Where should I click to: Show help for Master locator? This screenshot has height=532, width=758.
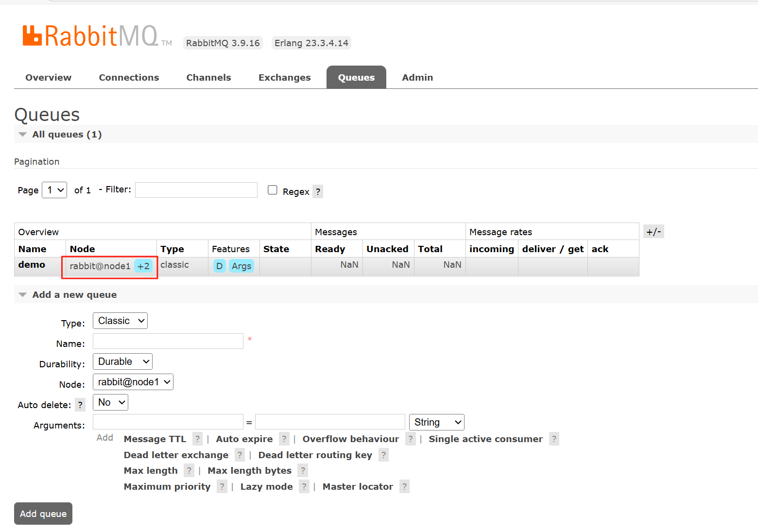tap(404, 486)
